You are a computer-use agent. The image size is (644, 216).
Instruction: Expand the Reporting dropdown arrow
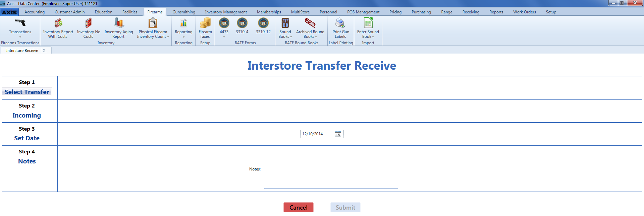183,37
